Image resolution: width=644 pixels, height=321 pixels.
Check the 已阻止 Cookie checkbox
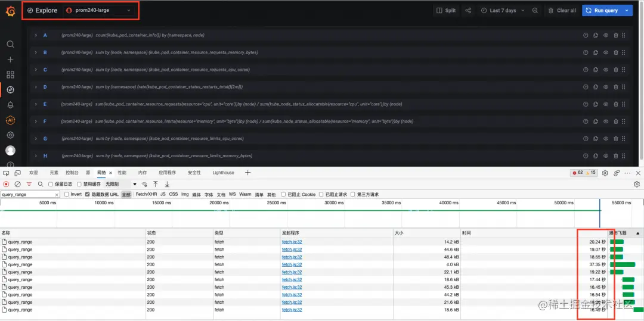pos(283,194)
